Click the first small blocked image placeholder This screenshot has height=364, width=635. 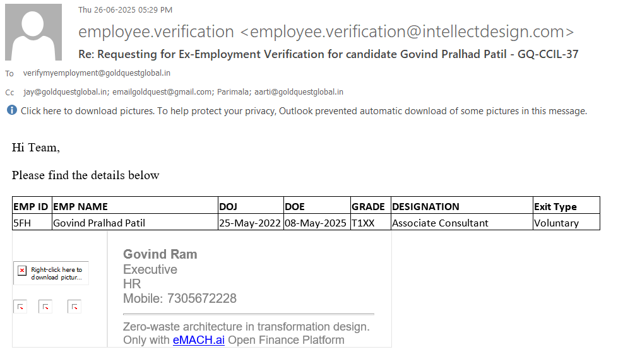pyautogui.click(x=20, y=307)
